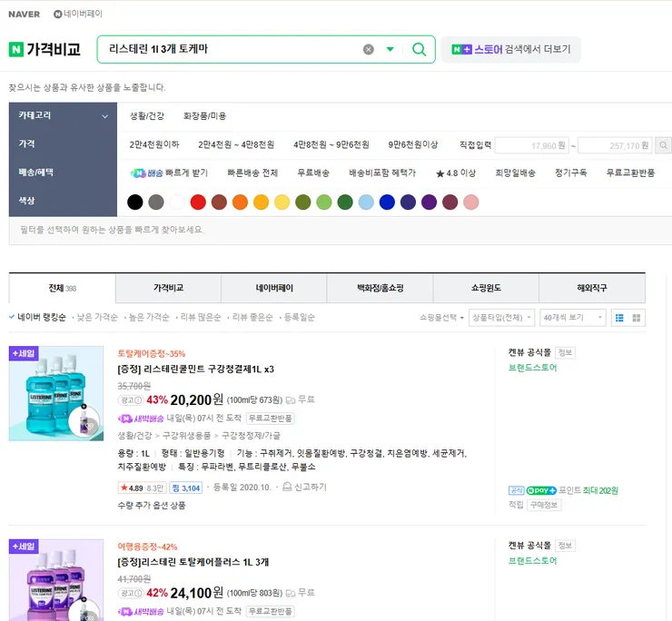Filter price 2만4천원이하

tap(154, 145)
